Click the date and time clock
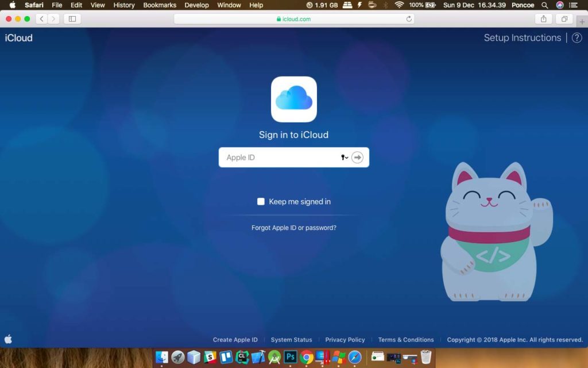Viewport: 588px width, 368px height. (474, 5)
